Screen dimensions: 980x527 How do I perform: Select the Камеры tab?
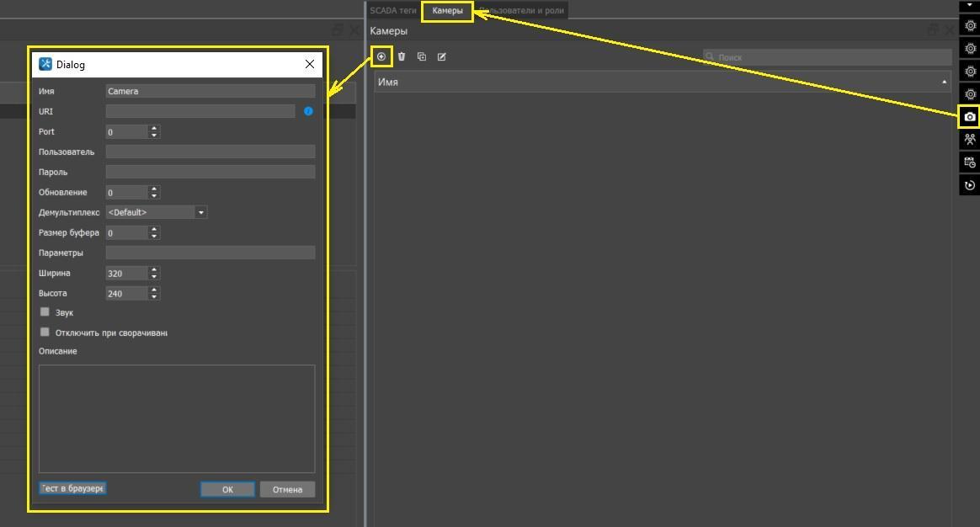(x=447, y=11)
